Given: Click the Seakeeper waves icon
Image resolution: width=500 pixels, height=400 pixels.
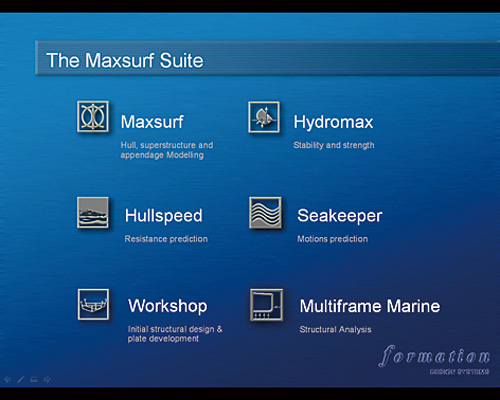Looking at the screenshot, I should point(265,213).
